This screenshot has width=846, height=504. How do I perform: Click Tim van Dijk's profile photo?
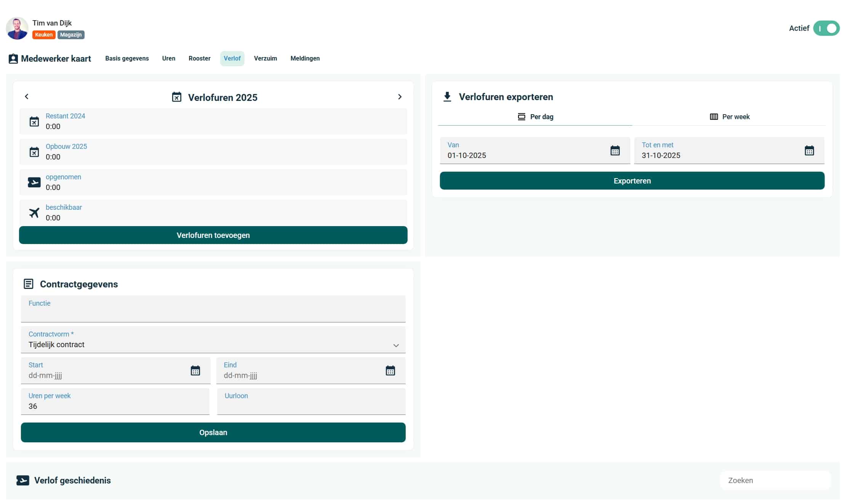(x=17, y=29)
